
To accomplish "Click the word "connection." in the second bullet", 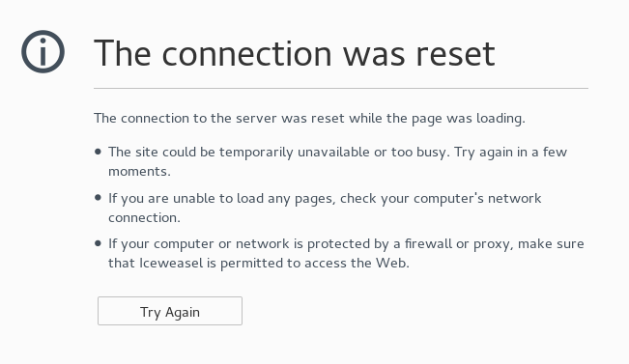I will coord(144,217).
